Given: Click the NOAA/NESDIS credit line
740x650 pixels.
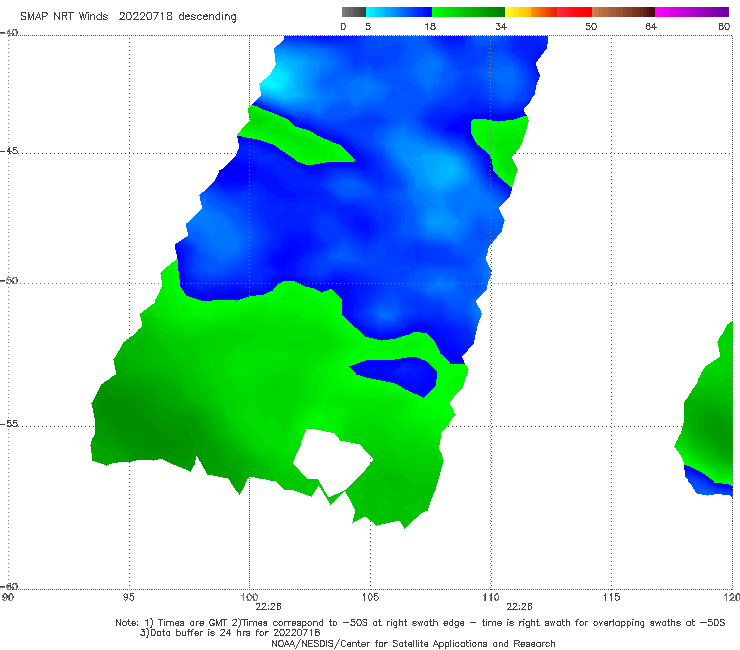Looking at the screenshot, I should coord(413,644).
